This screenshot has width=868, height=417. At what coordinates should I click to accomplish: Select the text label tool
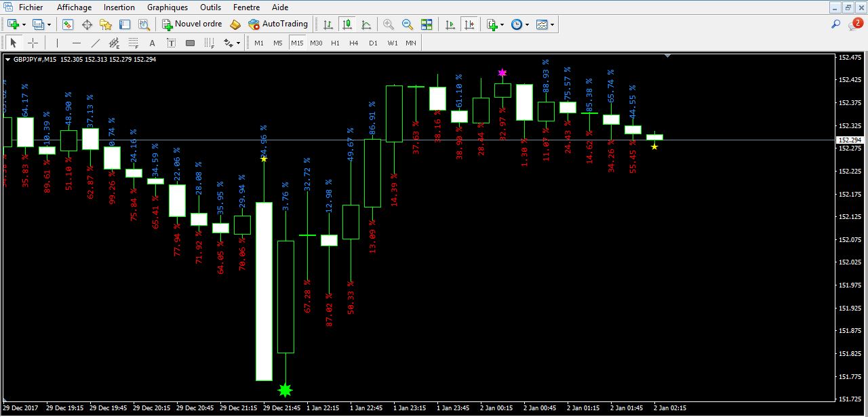[x=171, y=43]
